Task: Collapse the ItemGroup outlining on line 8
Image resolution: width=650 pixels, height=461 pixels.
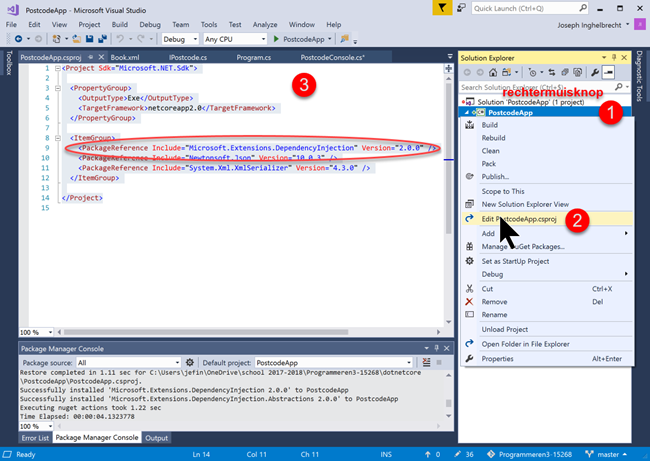Action: tap(58, 138)
